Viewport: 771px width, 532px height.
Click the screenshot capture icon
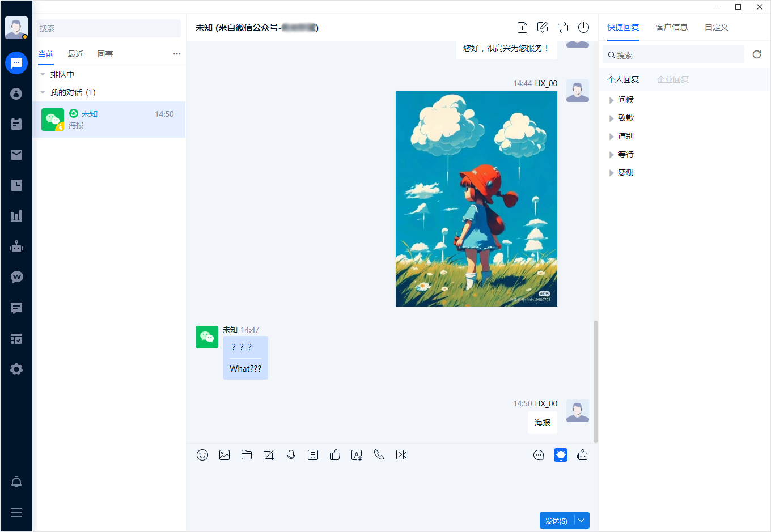tap(269, 455)
